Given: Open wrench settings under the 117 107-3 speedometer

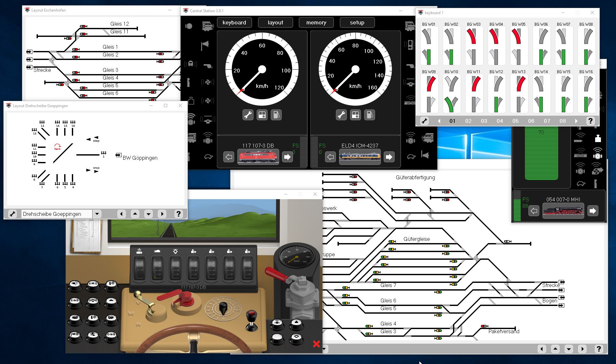Looking at the screenshot, I should (248, 115).
